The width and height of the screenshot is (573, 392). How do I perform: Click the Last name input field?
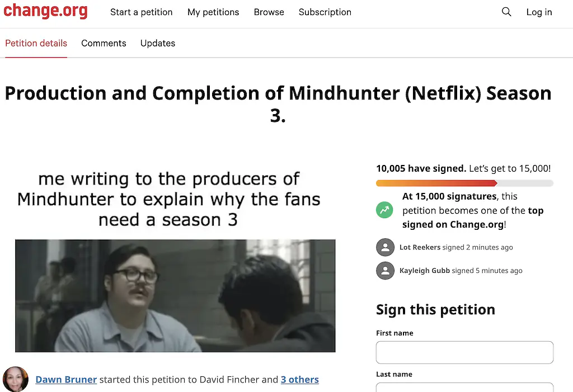tap(464, 387)
